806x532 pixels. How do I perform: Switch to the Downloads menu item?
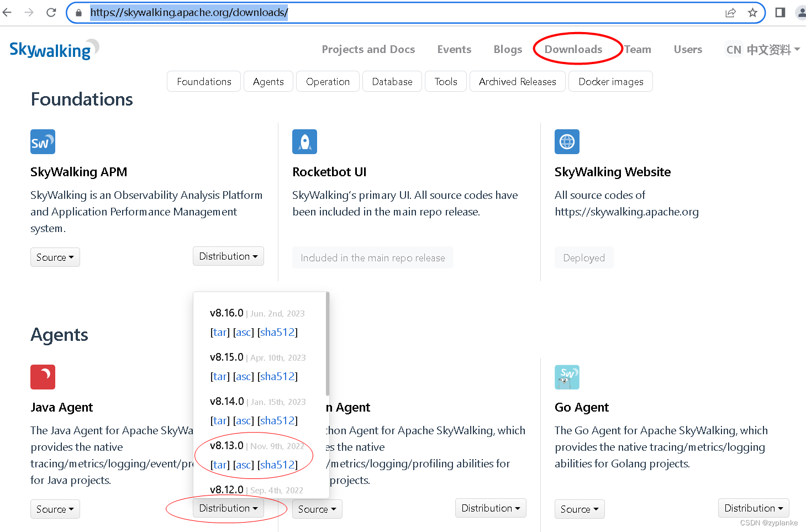click(573, 49)
